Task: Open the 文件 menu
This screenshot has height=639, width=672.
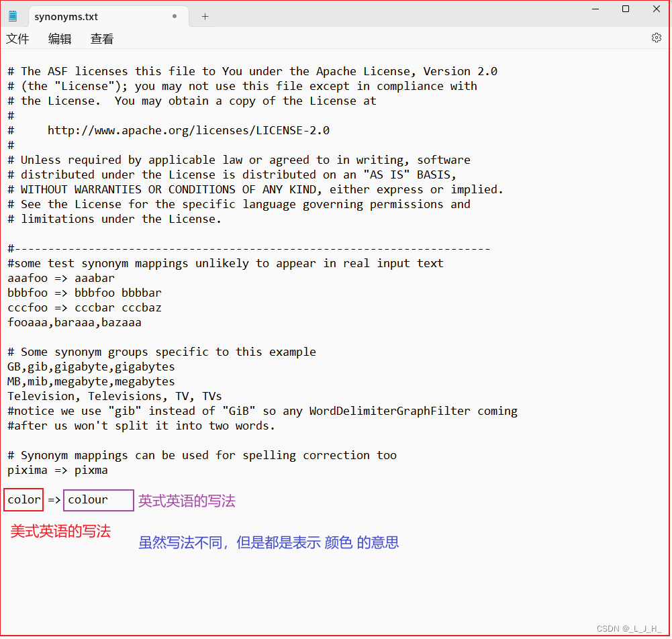Action: (x=17, y=39)
